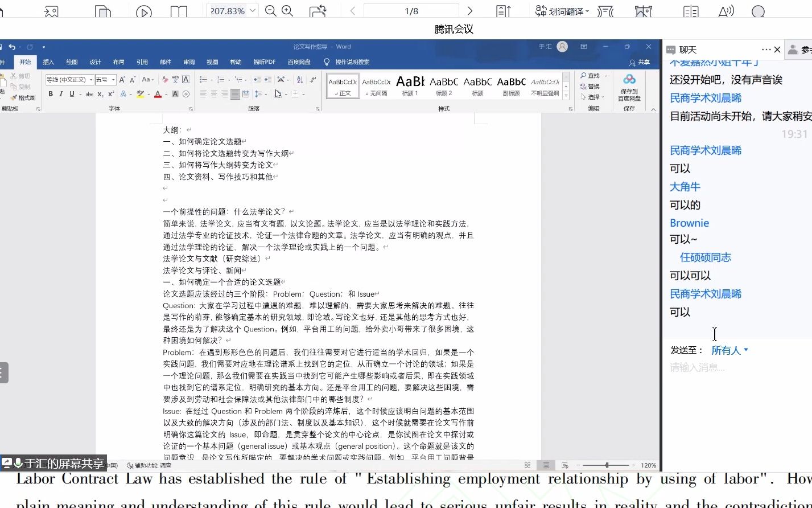Screen dimensions: 812x508
Task: Click the read aloud speaker icon
Action: tap(726, 11)
